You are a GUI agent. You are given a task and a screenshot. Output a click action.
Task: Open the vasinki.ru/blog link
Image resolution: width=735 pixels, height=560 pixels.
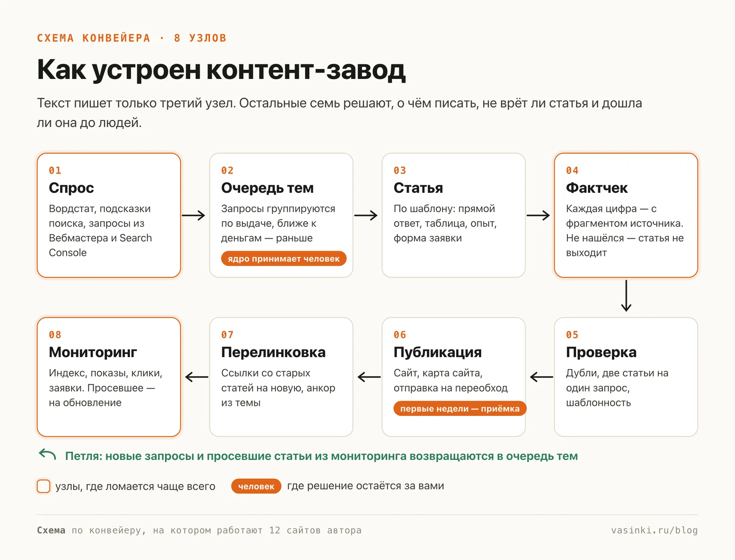(x=654, y=530)
